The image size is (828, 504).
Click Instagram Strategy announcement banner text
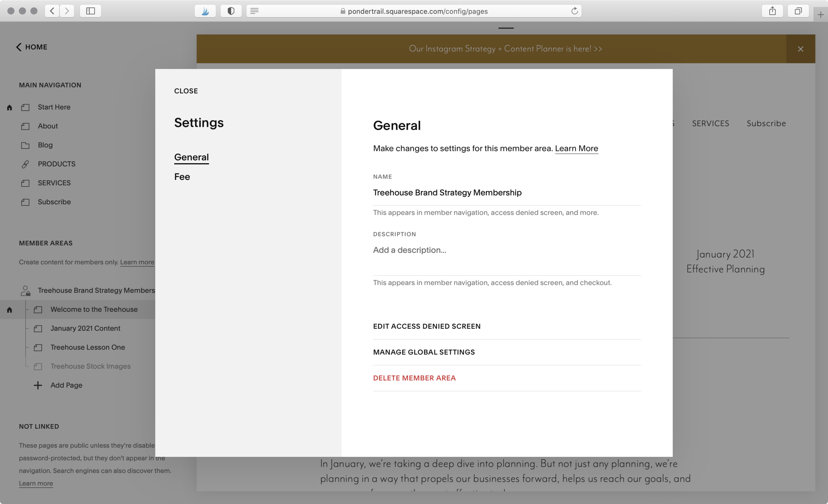click(x=505, y=49)
